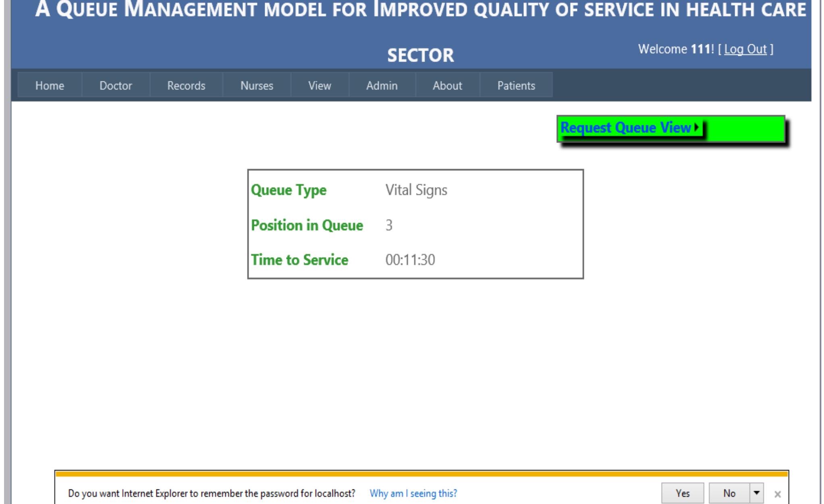This screenshot has height=504, width=824.
Task: Open the View menu item
Action: [x=320, y=86]
